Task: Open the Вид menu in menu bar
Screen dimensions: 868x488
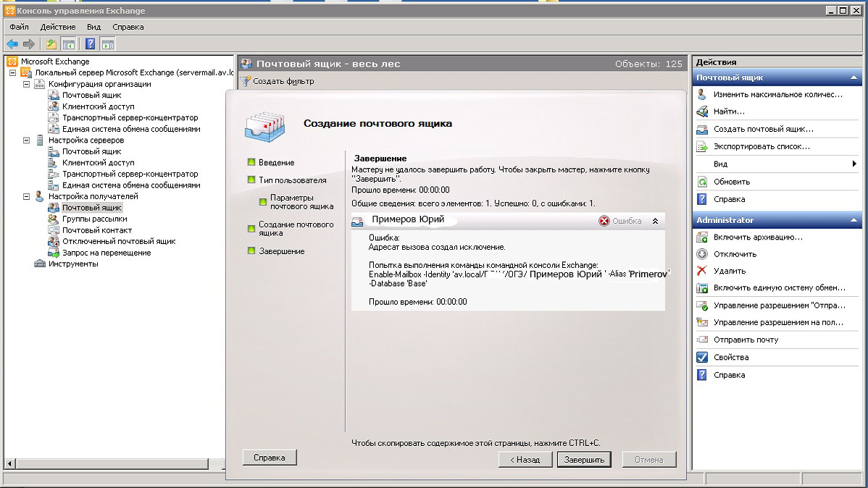Action: coord(93,27)
